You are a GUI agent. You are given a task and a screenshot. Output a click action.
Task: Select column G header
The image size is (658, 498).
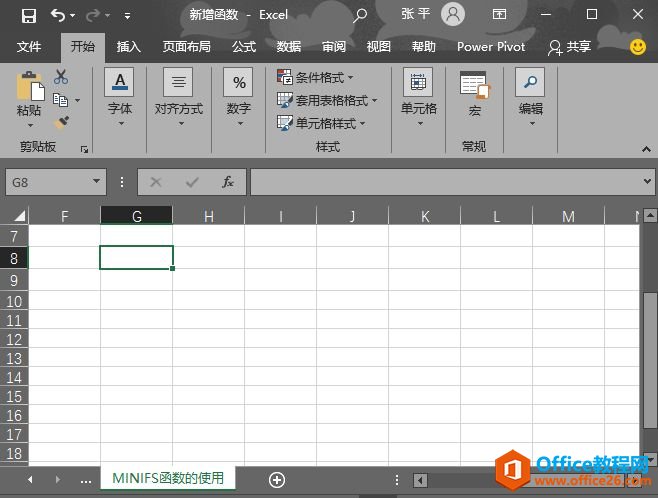coord(137,216)
